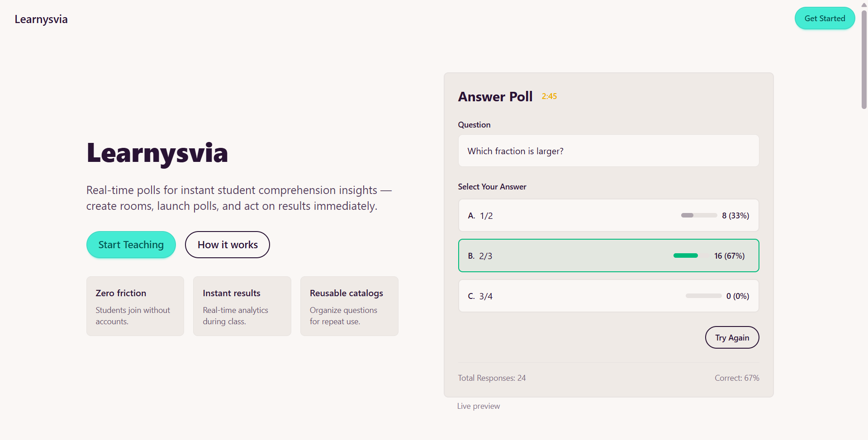Click the Total Responses: 24 text
868x440 pixels.
492,378
